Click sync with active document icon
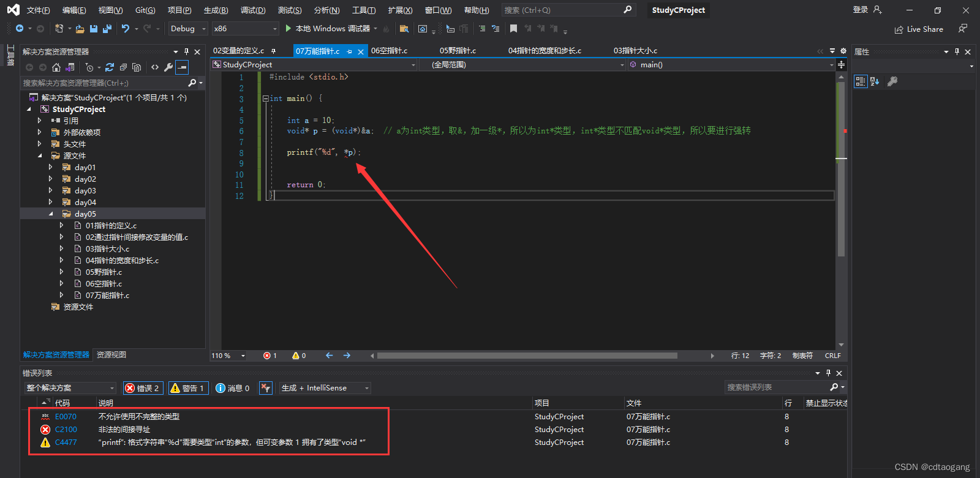Viewport: 980px width, 478px height. (110, 67)
